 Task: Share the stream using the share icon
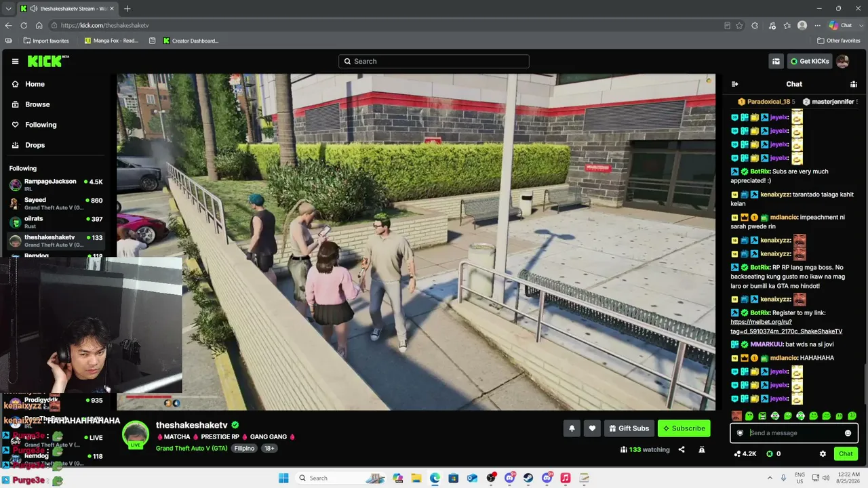click(x=682, y=449)
